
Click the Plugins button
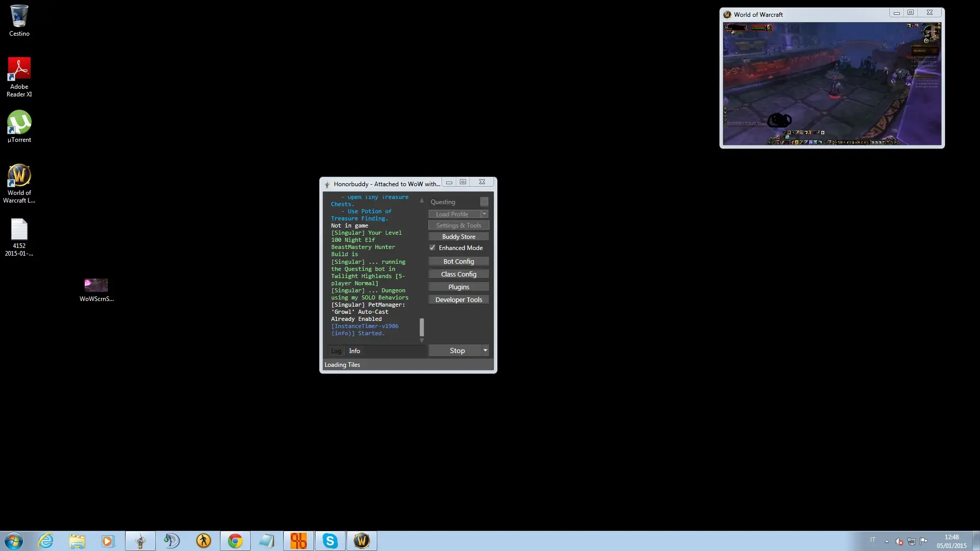pyautogui.click(x=458, y=287)
